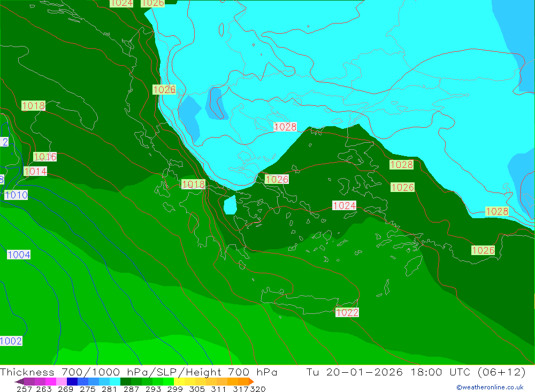The image size is (535, 392).
Task: Click the legend value 299
Action: pyautogui.click(x=175, y=389)
